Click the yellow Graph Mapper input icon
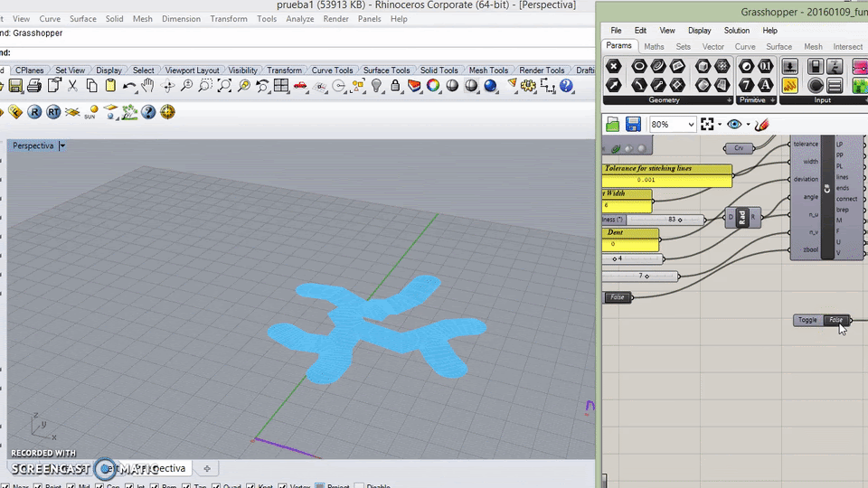The height and width of the screenshot is (488, 868). pos(790,85)
